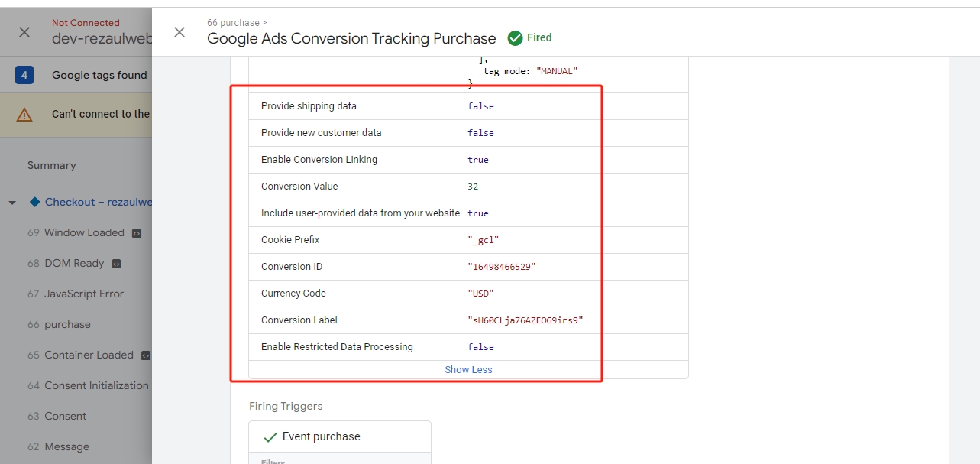This screenshot has height=464, width=980.
Task: Click the "USD" currency code value
Action: (x=480, y=294)
